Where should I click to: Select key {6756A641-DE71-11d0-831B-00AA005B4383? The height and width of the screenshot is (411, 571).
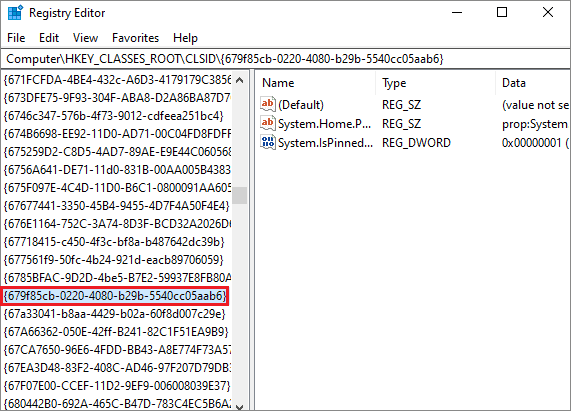tap(117, 170)
